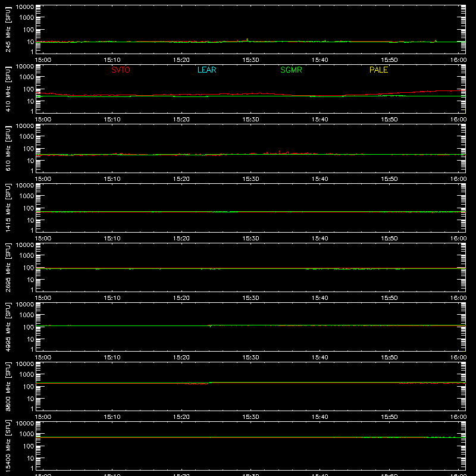
Task: Click the yellow PALE legend label
Action: [x=378, y=70]
